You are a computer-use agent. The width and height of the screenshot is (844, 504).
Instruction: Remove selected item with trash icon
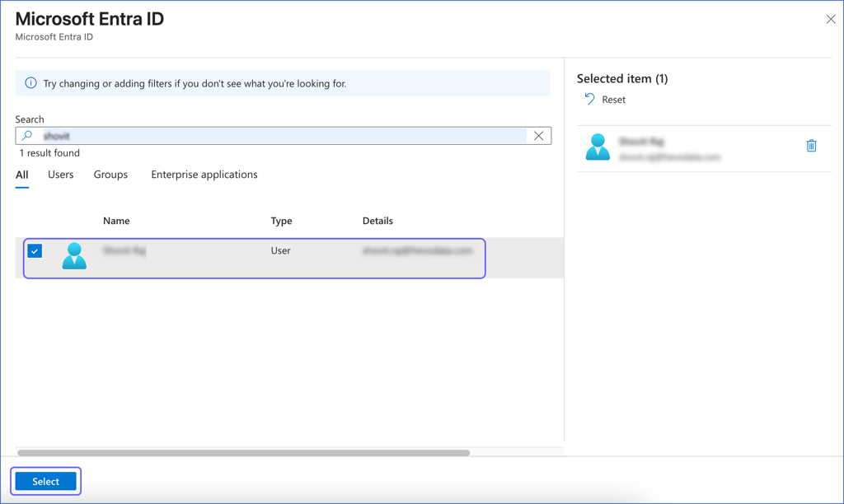pos(811,146)
